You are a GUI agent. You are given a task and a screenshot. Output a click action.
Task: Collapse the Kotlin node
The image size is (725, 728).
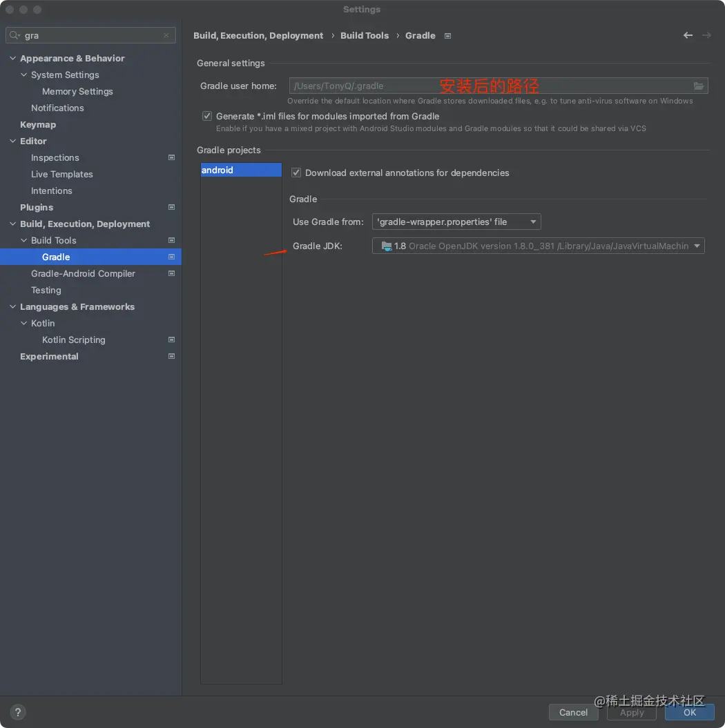pos(24,323)
